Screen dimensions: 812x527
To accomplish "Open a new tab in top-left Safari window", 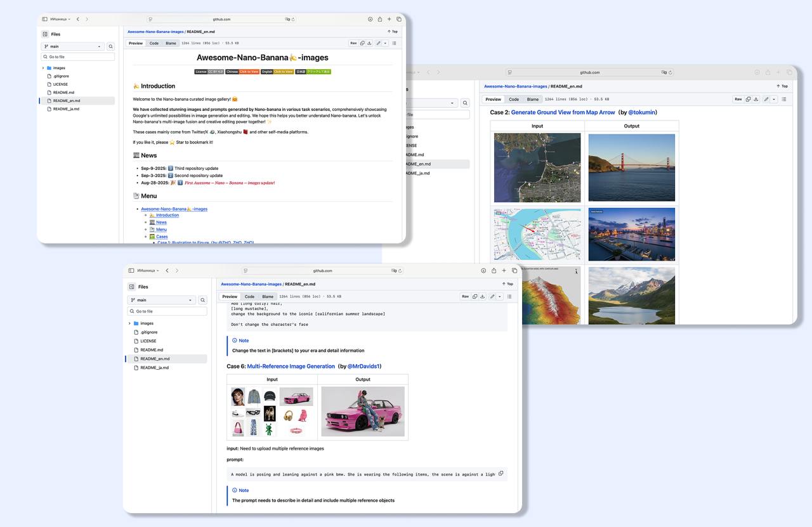I will tap(390, 19).
